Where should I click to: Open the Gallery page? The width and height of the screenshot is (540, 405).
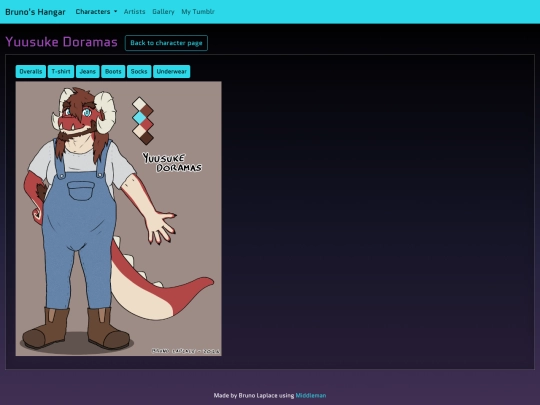click(x=163, y=12)
